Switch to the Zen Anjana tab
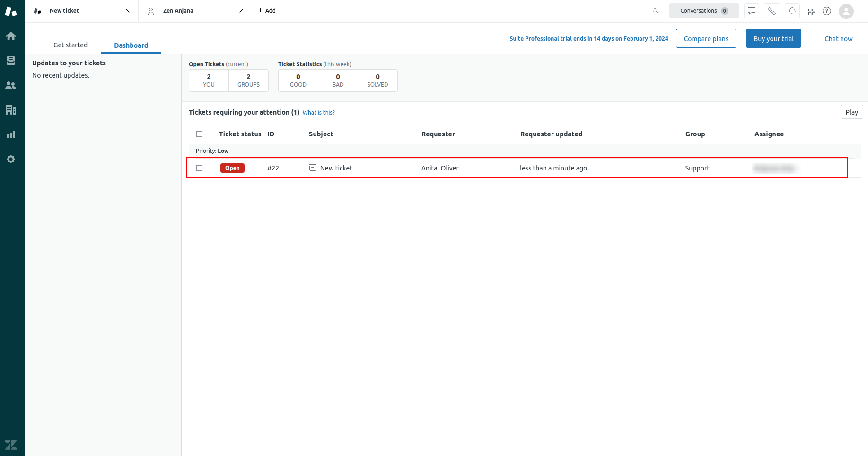Image resolution: width=868 pixels, height=456 pixels. pyautogui.click(x=178, y=11)
